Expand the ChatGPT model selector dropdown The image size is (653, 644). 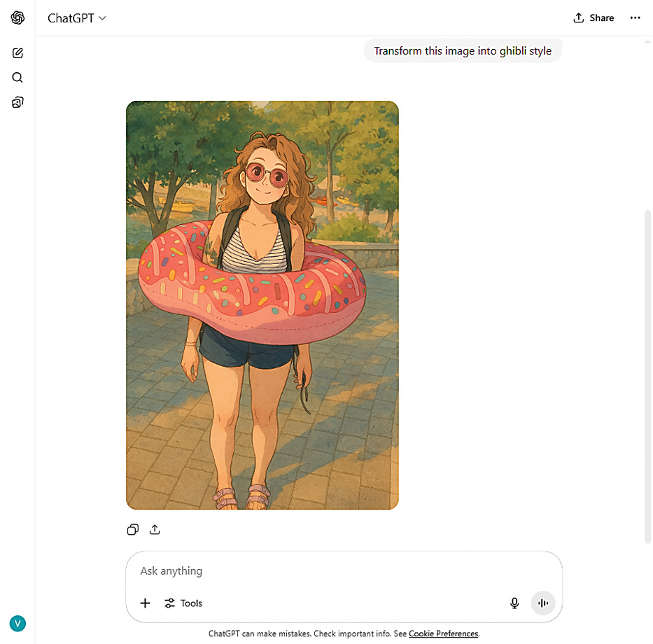pyautogui.click(x=76, y=18)
